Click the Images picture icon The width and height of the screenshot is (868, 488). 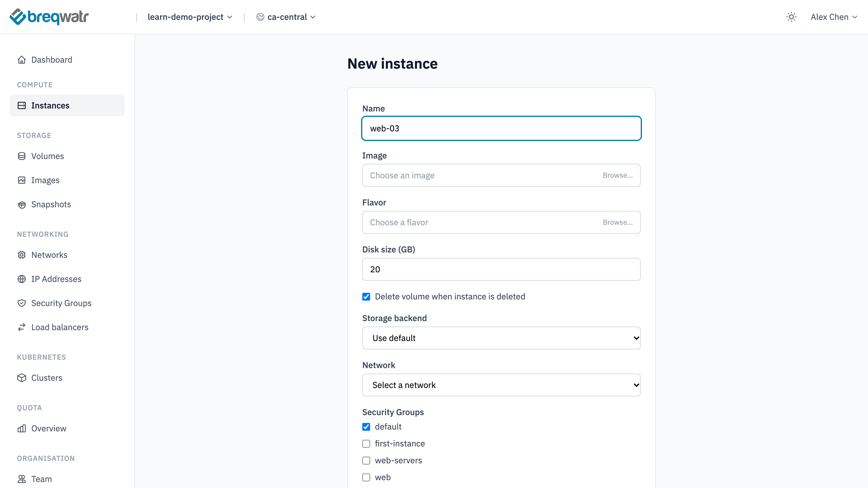point(22,180)
